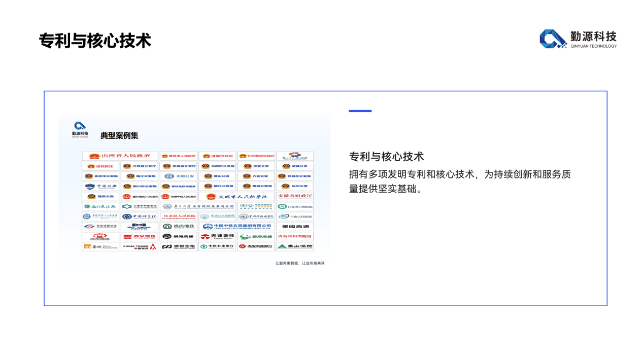The height and width of the screenshot is (362, 644).
Task: Click the slogan 让服务更智能，让业务更高效
Action: point(300,263)
